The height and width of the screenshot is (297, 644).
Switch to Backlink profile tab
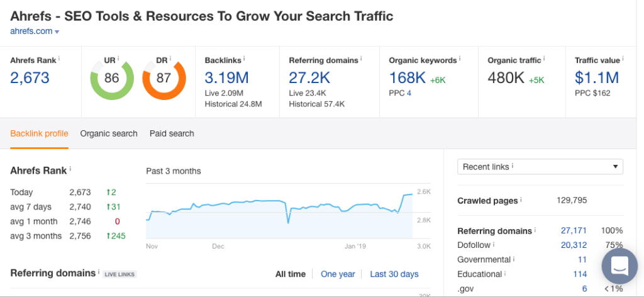pos(39,133)
